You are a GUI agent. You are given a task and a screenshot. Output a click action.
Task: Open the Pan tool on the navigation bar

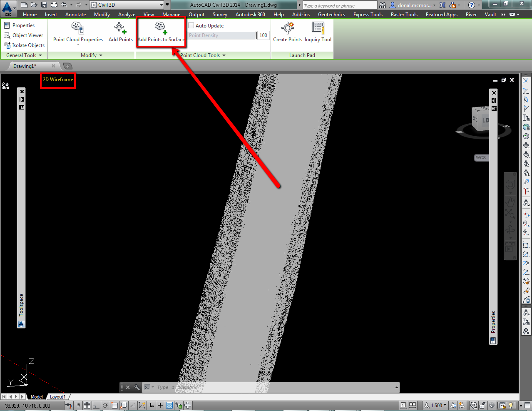(x=510, y=202)
